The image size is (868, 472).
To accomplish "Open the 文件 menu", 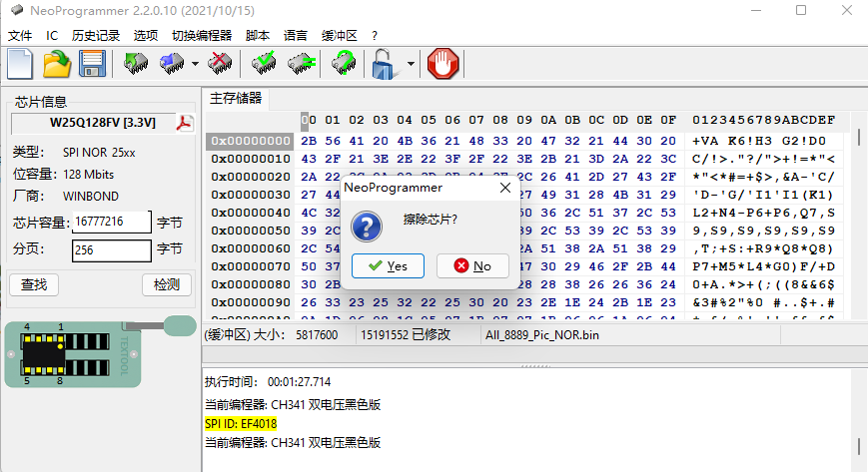I will [x=20, y=35].
